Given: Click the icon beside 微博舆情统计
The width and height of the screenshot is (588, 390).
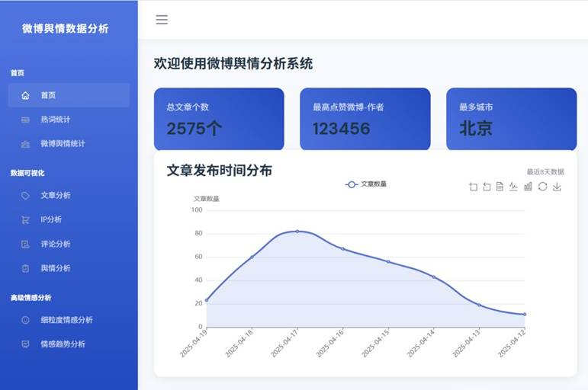Looking at the screenshot, I should point(25,144).
